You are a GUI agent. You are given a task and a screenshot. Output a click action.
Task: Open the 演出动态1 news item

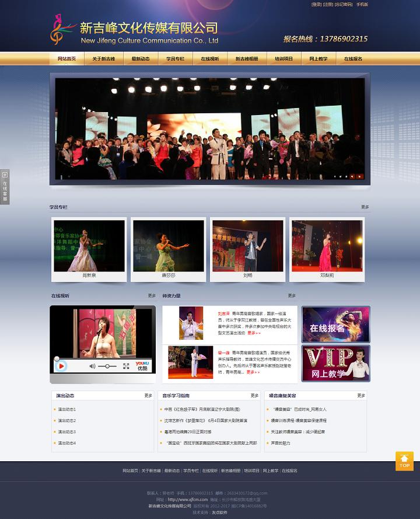67,409
